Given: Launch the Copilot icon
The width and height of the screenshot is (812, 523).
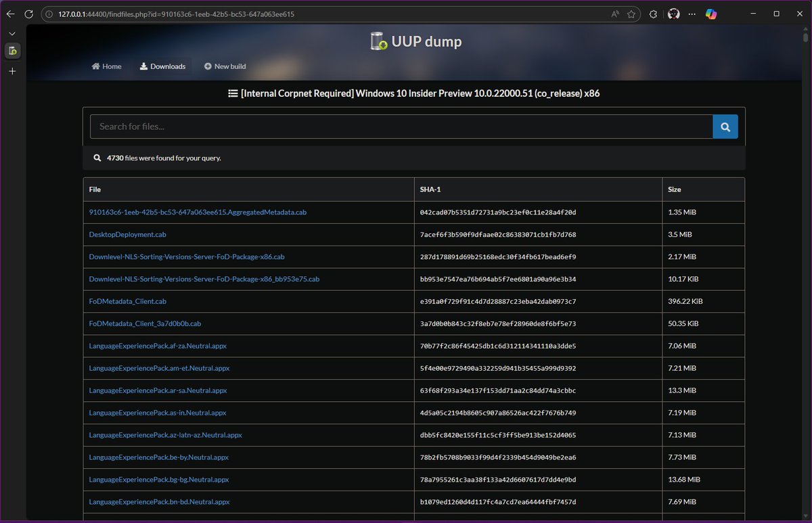Looking at the screenshot, I should (x=710, y=14).
